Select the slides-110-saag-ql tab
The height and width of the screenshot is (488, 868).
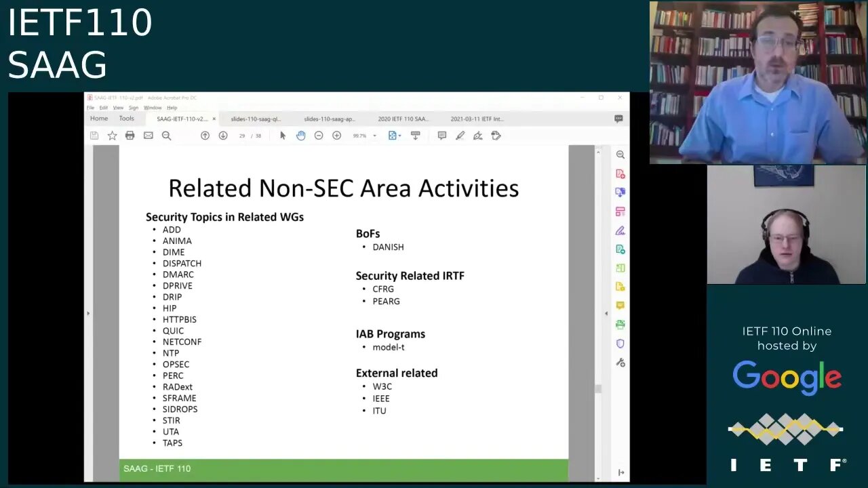(256, 119)
